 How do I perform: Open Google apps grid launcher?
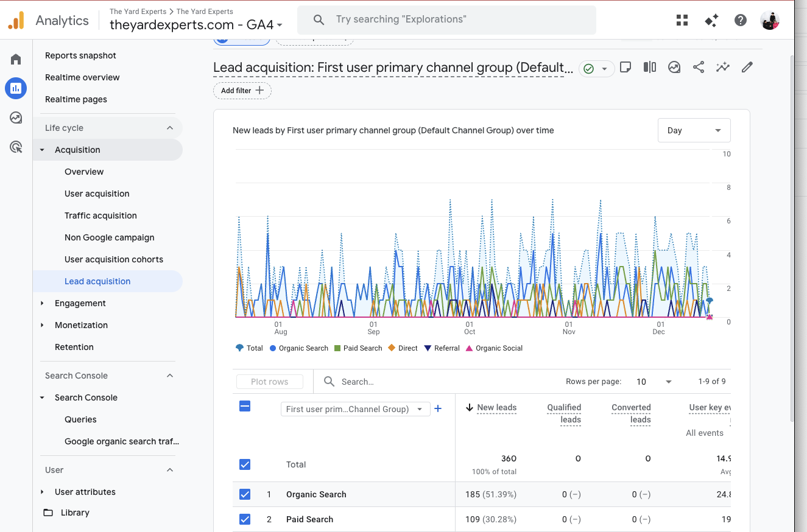click(682, 19)
